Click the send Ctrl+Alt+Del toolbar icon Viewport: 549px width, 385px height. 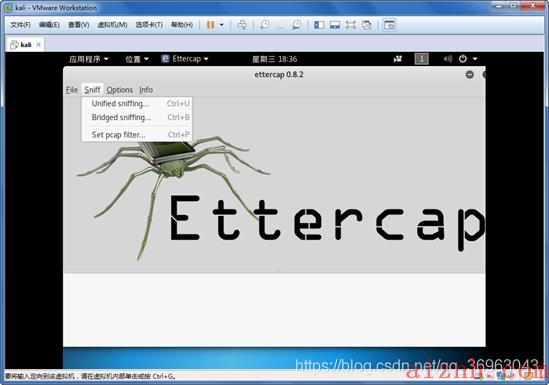click(242, 25)
